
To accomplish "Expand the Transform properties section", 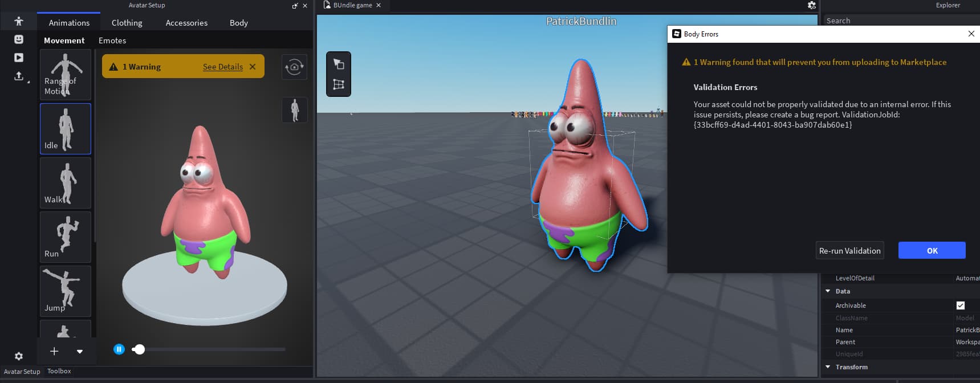I will (828, 367).
